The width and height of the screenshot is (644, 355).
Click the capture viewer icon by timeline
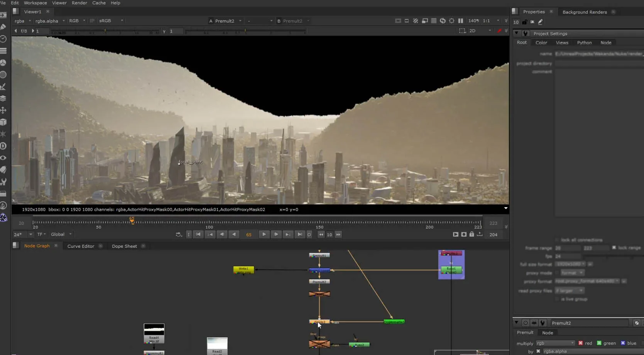coord(464,234)
